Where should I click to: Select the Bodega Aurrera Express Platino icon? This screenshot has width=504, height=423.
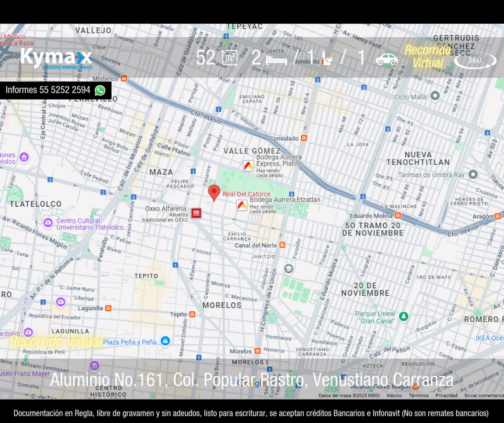249,166
